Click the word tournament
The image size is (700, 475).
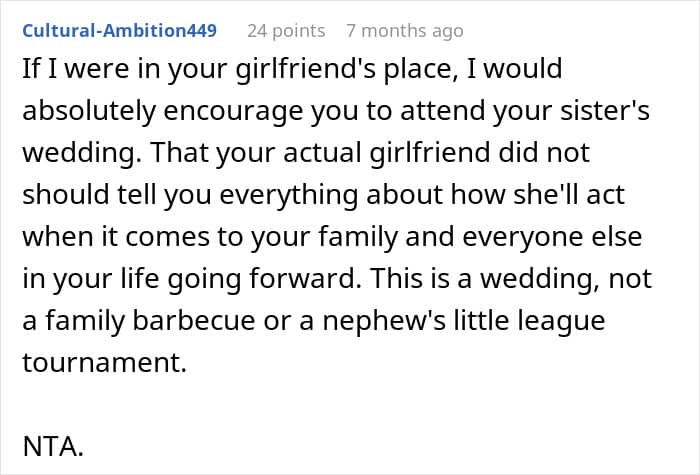click(104, 363)
